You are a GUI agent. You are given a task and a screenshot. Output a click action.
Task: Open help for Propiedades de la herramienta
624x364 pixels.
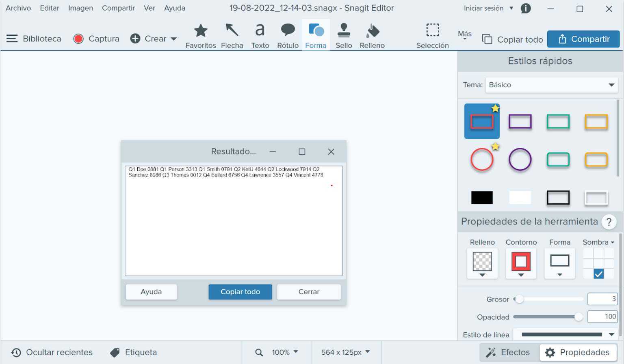click(x=609, y=222)
